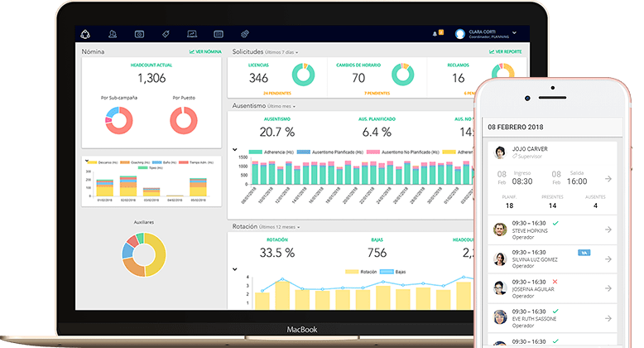The width and height of the screenshot is (644, 348).
Task: Click Silvina Luz Gomez's avatar on phone
Action: coord(500,259)
